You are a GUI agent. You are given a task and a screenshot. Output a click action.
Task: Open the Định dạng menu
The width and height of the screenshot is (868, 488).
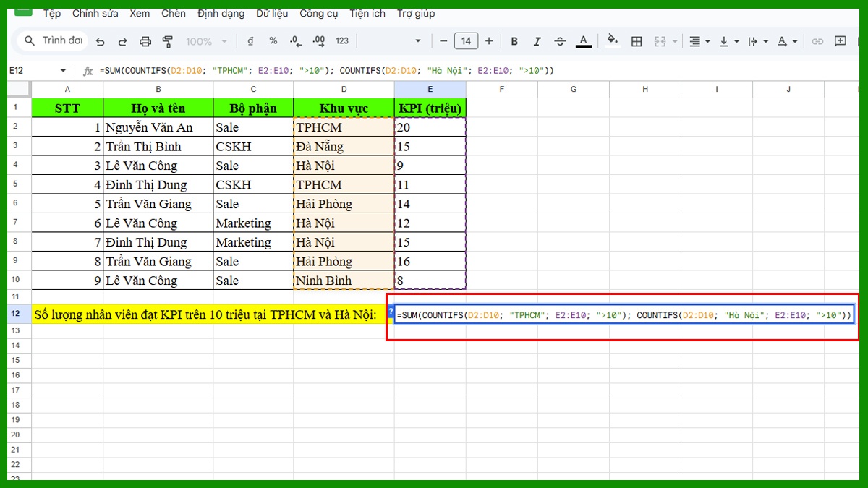click(221, 13)
